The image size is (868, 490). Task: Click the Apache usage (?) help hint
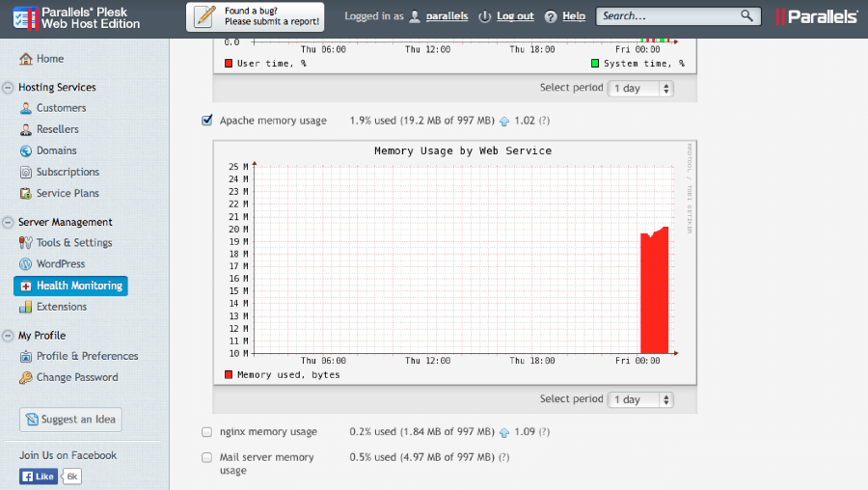(545, 121)
